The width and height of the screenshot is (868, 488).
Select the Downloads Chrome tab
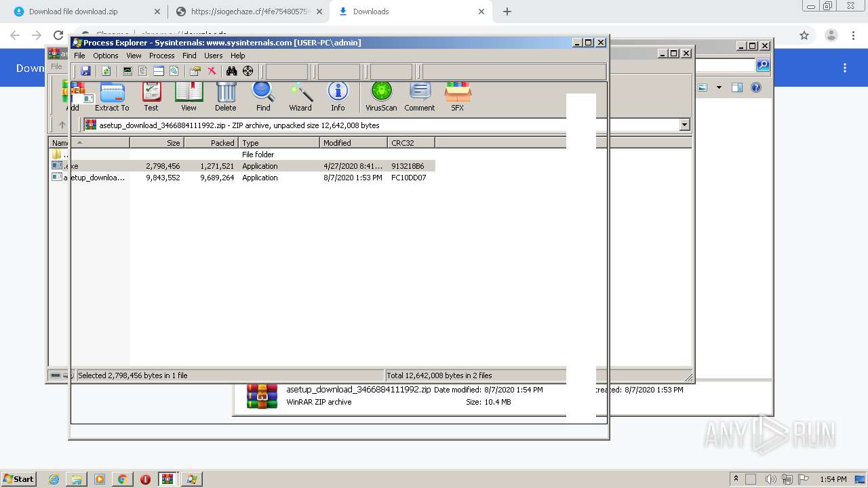pos(411,12)
